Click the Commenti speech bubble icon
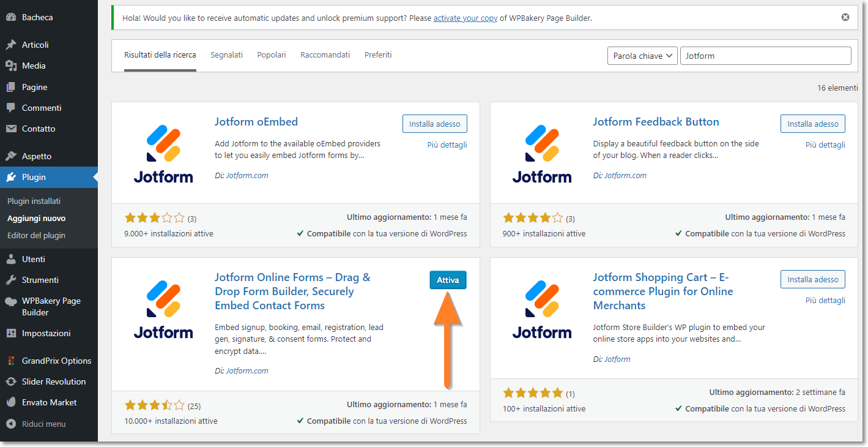This screenshot has height=447, width=868. 11,108
